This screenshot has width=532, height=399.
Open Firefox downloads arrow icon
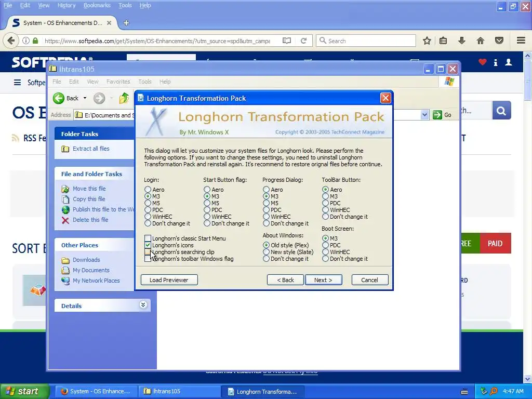(x=462, y=41)
